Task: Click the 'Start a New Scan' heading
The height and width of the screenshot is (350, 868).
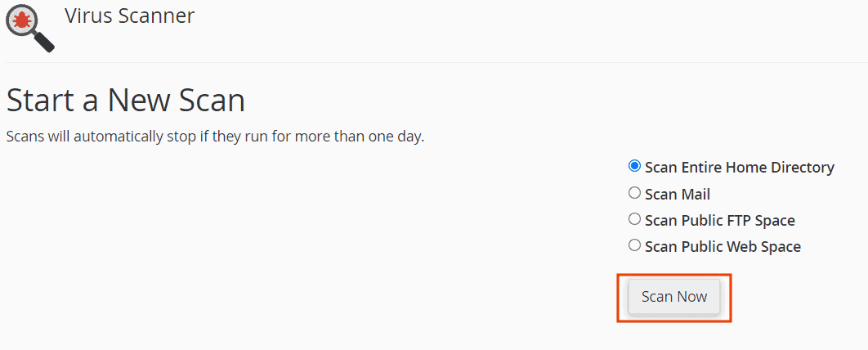Action: (x=126, y=101)
